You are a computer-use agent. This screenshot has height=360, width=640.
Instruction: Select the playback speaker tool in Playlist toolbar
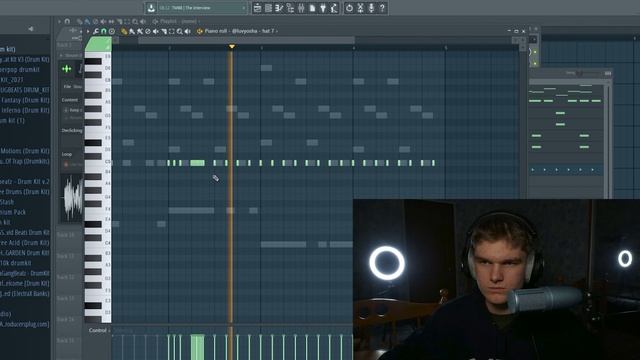pos(143,21)
